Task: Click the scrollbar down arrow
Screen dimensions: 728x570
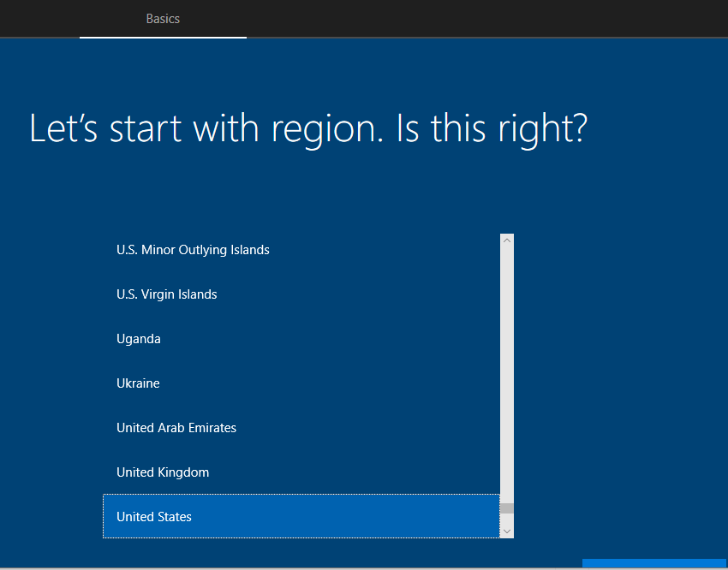Action: (x=507, y=531)
